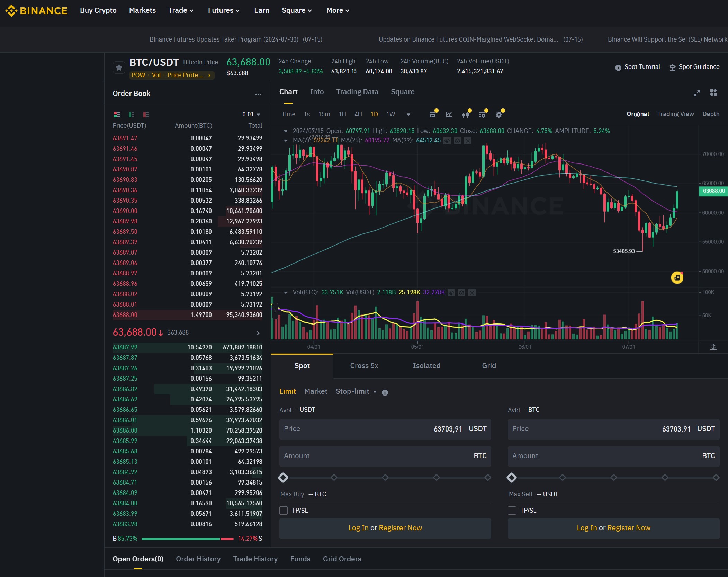Image resolution: width=728 pixels, height=577 pixels.
Task: Remove the MA indicator
Action: point(468,141)
